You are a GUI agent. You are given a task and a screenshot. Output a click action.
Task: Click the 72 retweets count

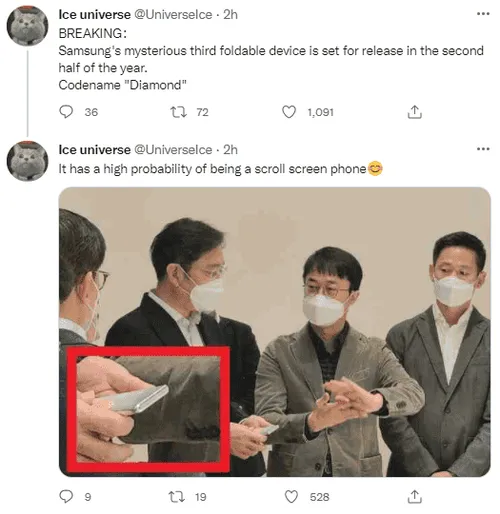click(x=202, y=112)
